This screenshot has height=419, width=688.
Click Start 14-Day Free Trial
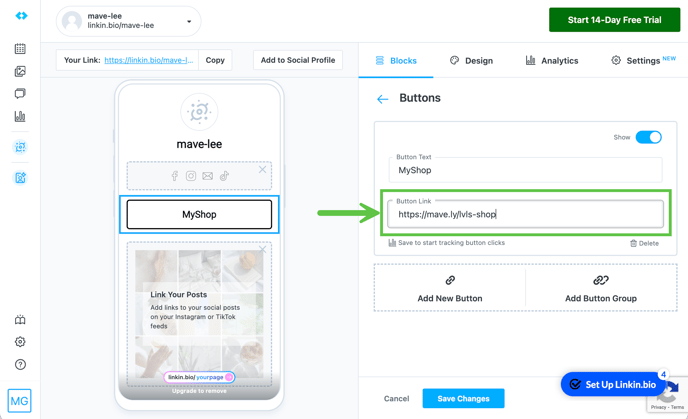[x=614, y=20]
